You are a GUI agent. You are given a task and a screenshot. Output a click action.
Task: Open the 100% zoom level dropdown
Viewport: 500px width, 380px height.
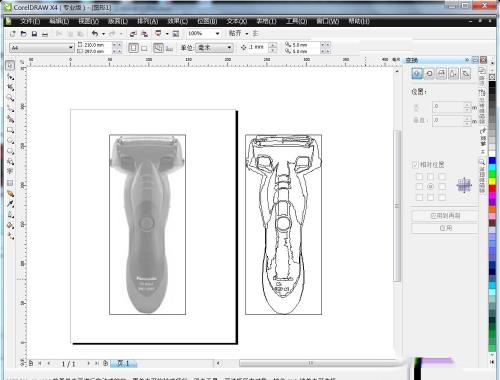217,33
